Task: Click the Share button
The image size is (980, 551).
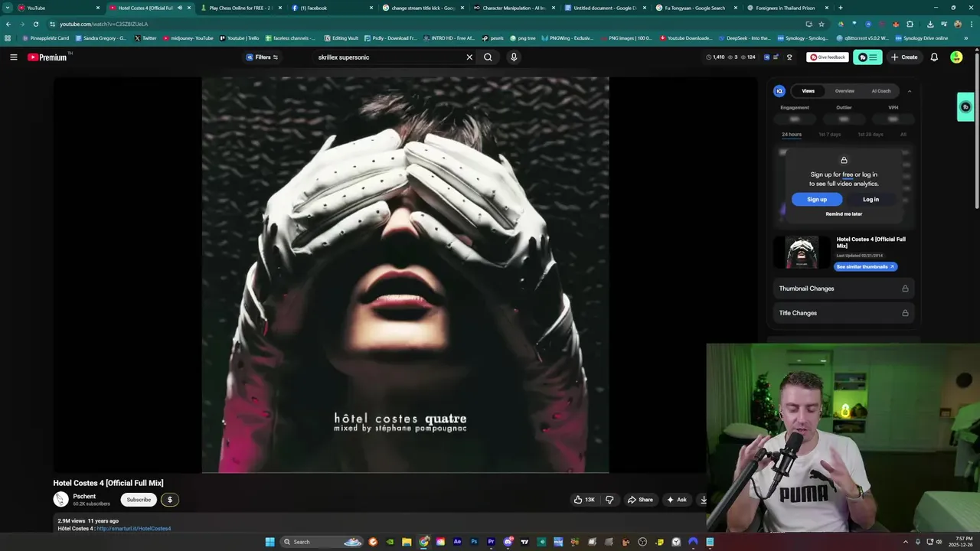Action: (x=640, y=500)
